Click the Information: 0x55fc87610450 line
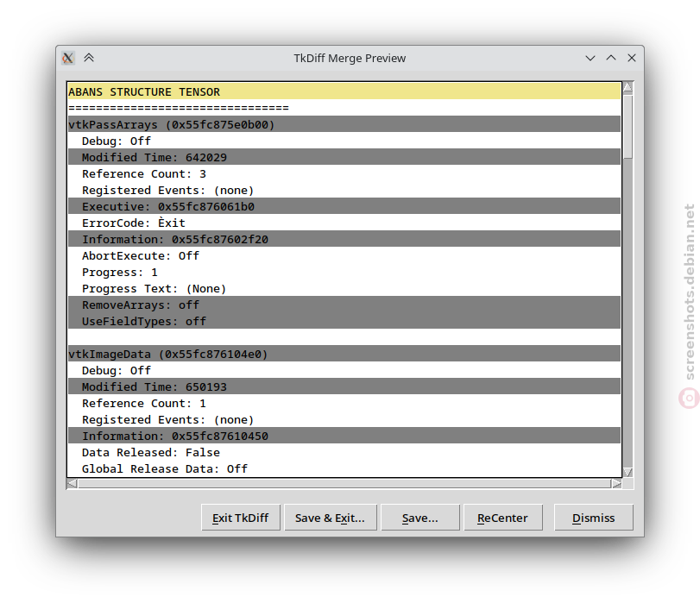This screenshot has width=700, height=603. click(344, 436)
